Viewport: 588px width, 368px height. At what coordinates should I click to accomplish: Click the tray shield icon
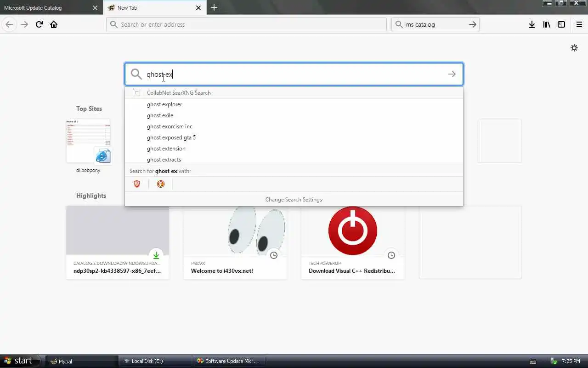[x=554, y=362]
